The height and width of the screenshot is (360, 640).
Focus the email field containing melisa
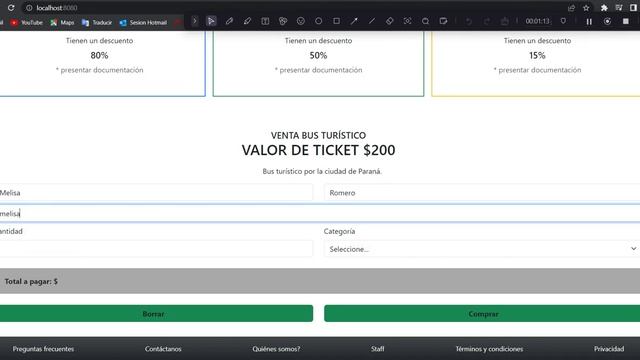tap(320, 213)
